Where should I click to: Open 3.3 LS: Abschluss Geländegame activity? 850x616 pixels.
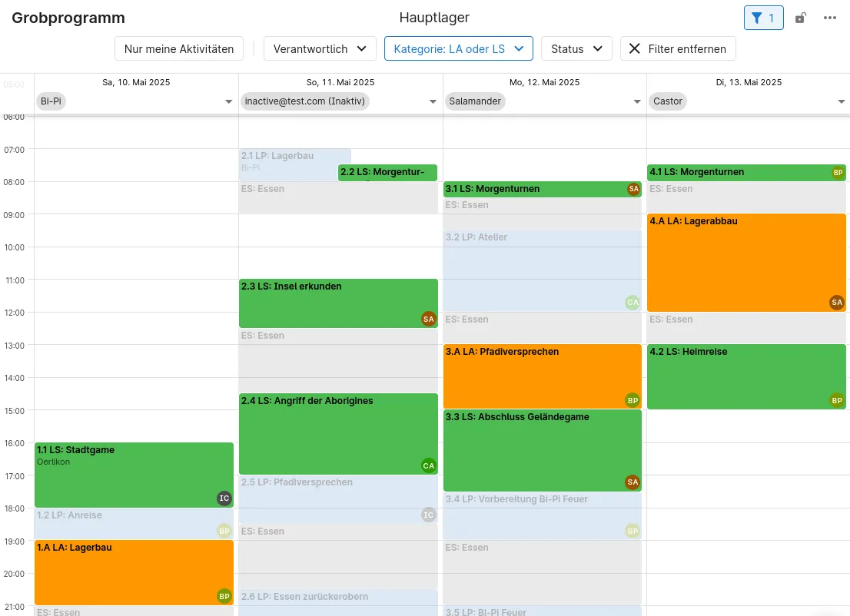[x=542, y=450]
